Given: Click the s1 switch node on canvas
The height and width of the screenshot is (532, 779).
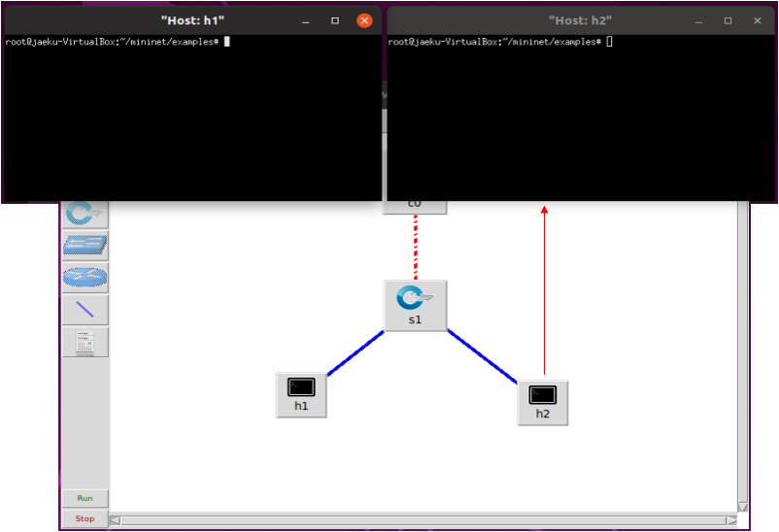Looking at the screenshot, I should 416,306.
